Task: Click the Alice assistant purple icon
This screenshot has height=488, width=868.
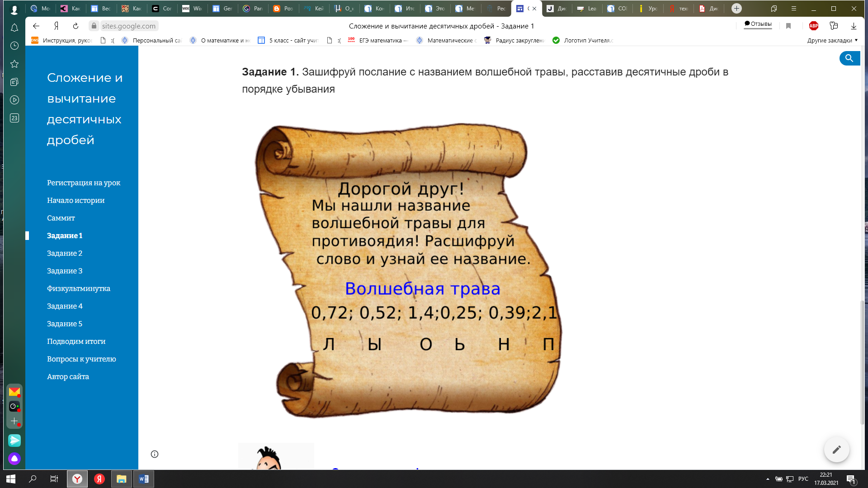Action: click(14, 459)
